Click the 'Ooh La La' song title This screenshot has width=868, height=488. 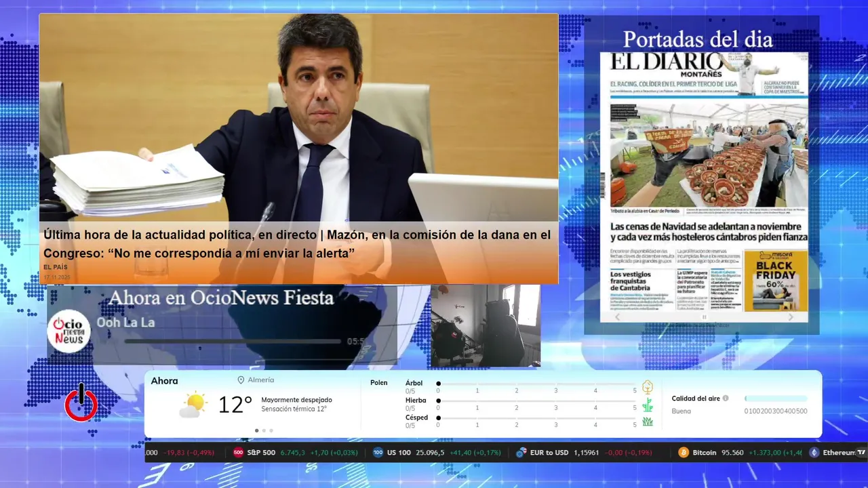point(125,323)
